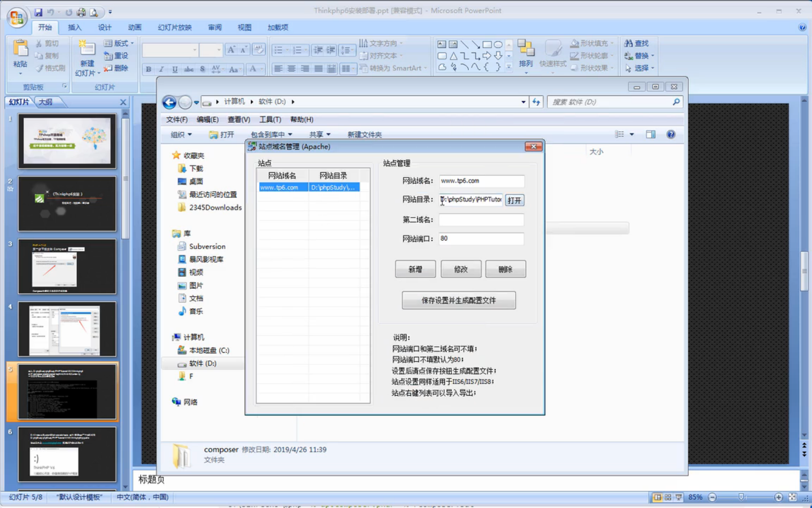The width and height of the screenshot is (812, 508).
Task: Click in the website port field
Action: click(x=481, y=239)
